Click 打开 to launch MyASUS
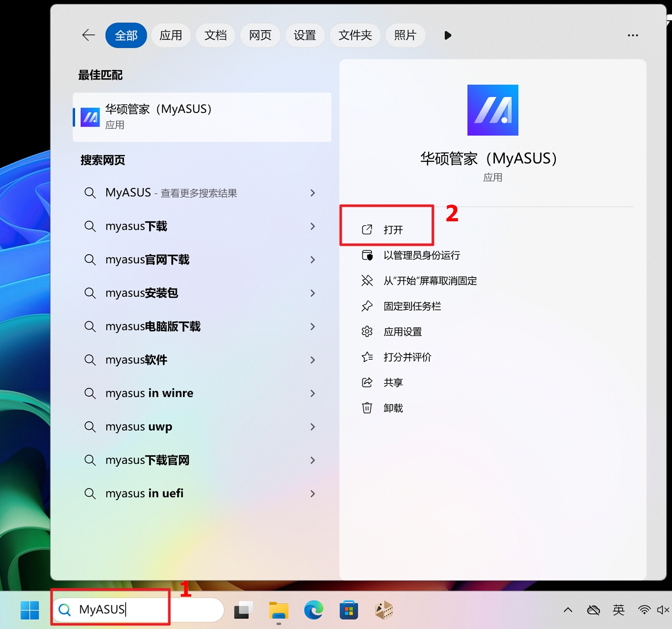The height and width of the screenshot is (629, 672). click(x=393, y=230)
